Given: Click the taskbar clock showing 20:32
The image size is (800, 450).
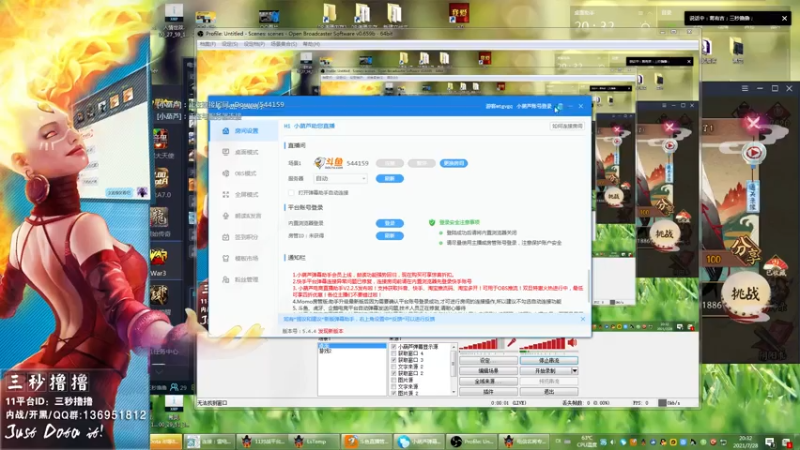Looking at the screenshot, I should (746, 441).
